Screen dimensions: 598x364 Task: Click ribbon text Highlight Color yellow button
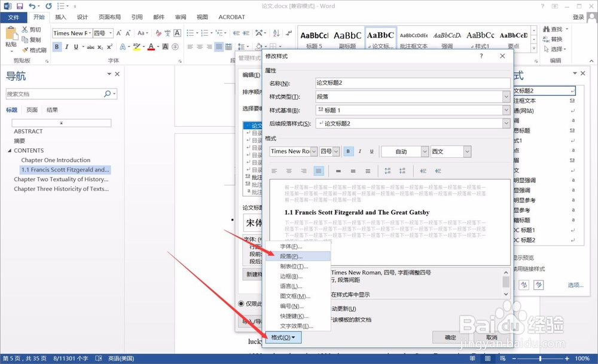(136, 47)
